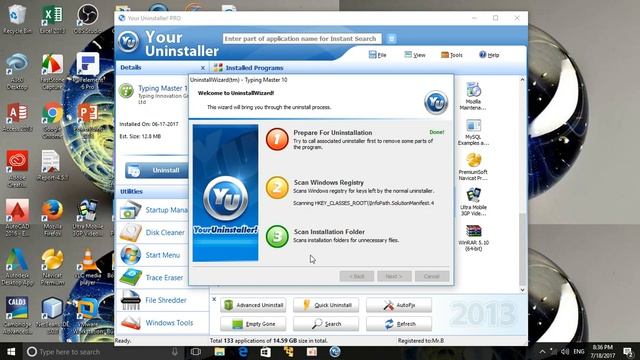Screen dimensions: 640x360
Task: Click the Refresh button
Action: [399, 324]
